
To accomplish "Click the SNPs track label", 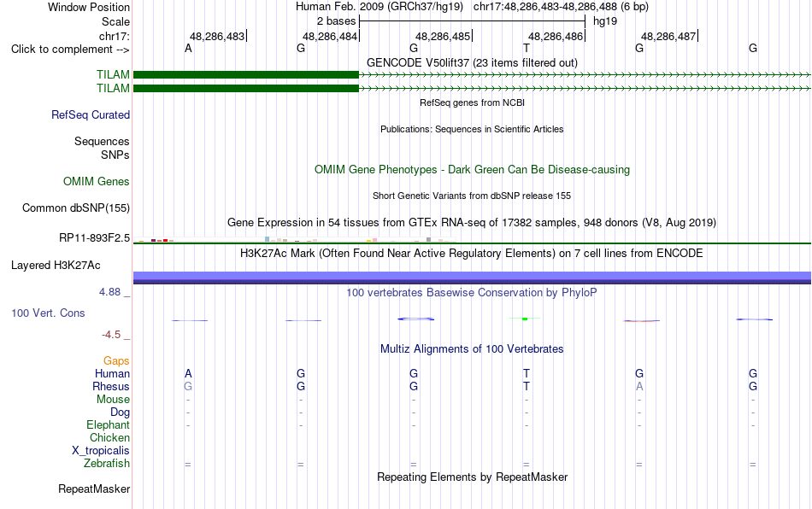I will tap(115, 155).
